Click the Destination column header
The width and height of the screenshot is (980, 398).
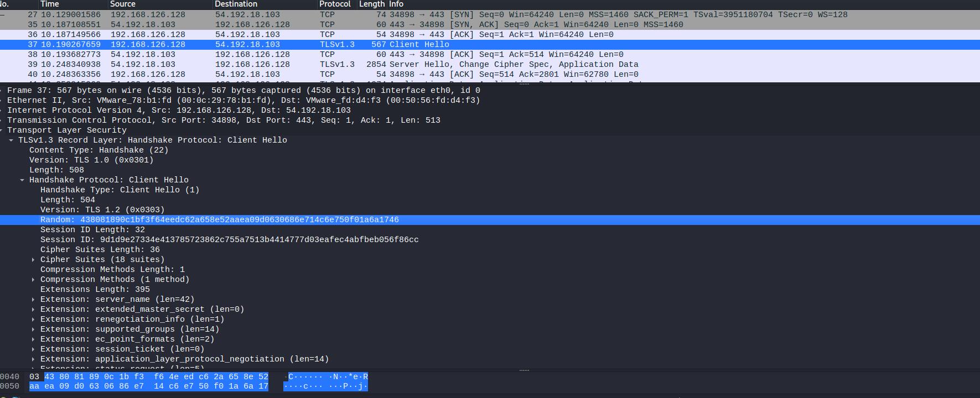[x=236, y=4]
